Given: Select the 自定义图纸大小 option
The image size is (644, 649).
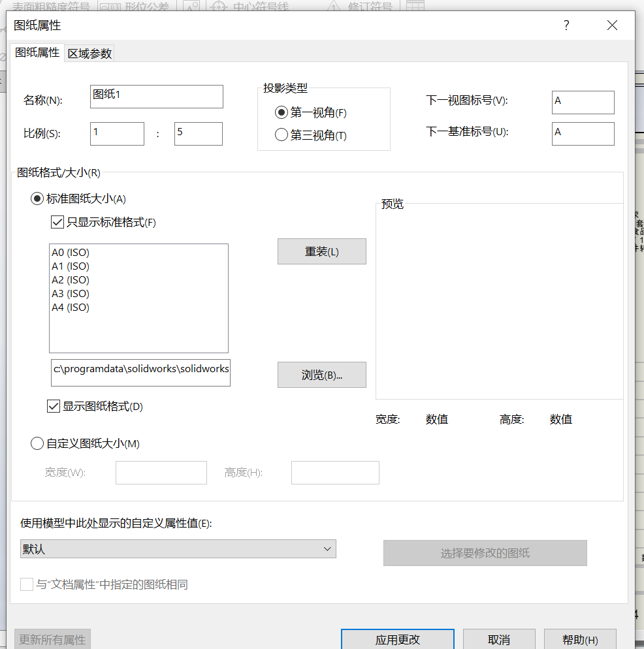Looking at the screenshot, I should tap(37, 443).
